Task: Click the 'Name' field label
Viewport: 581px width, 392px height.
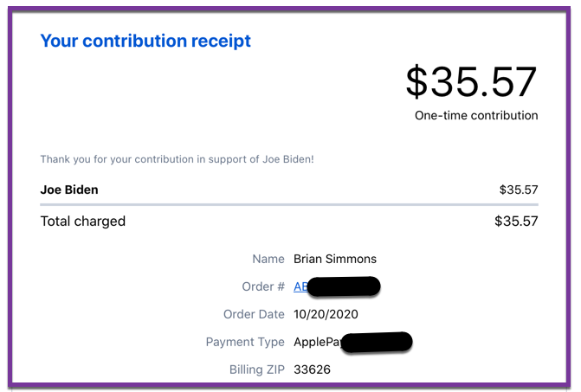Action: coord(268,259)
